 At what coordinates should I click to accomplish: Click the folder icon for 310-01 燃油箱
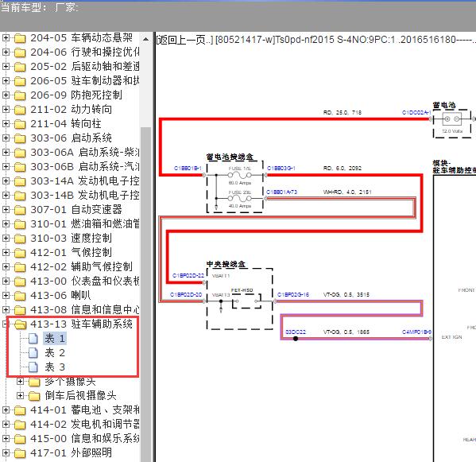click(20, 224)
